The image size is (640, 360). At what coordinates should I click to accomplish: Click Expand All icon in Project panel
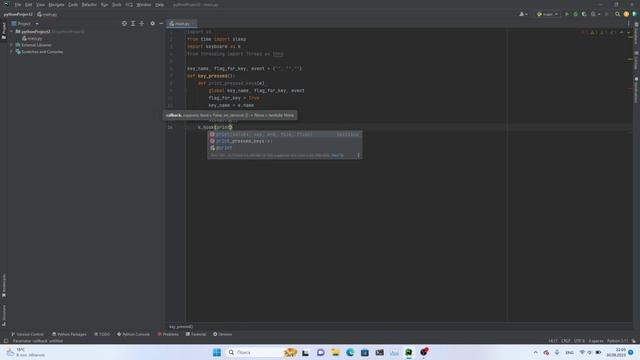[133, 24]
